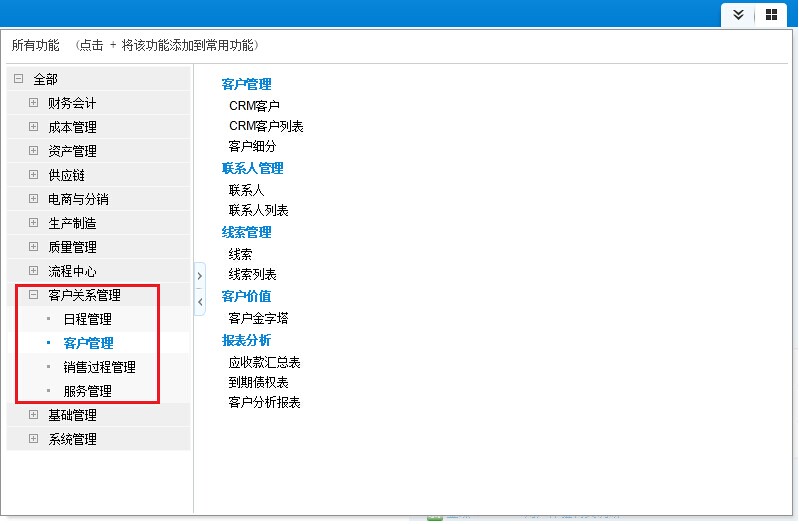The image size is (799, 524).
Task: Expand the 资产管理 tree node
Action: [x=34, y=150]
